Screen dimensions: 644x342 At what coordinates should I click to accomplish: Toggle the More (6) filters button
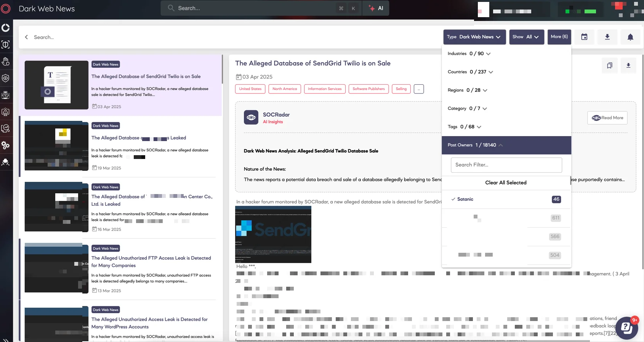[x=559, y=37]
